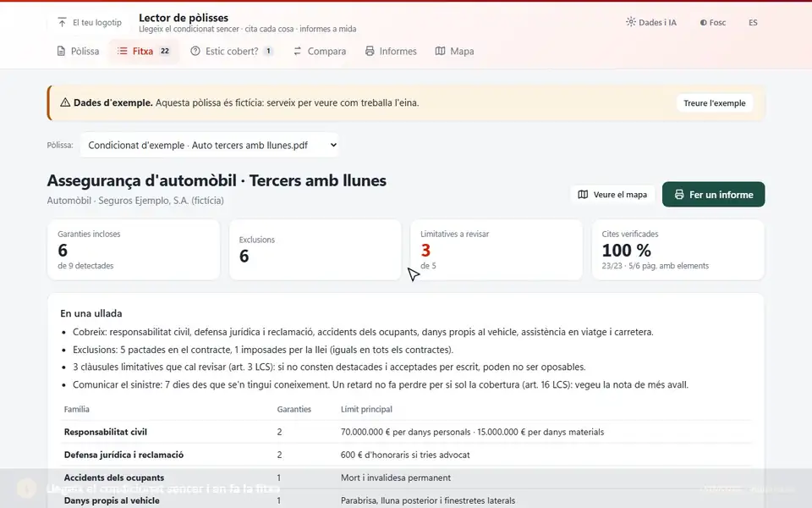Click 'Treure l'exemple' button
The image size is (812, 508).
(x=714, y=103)
